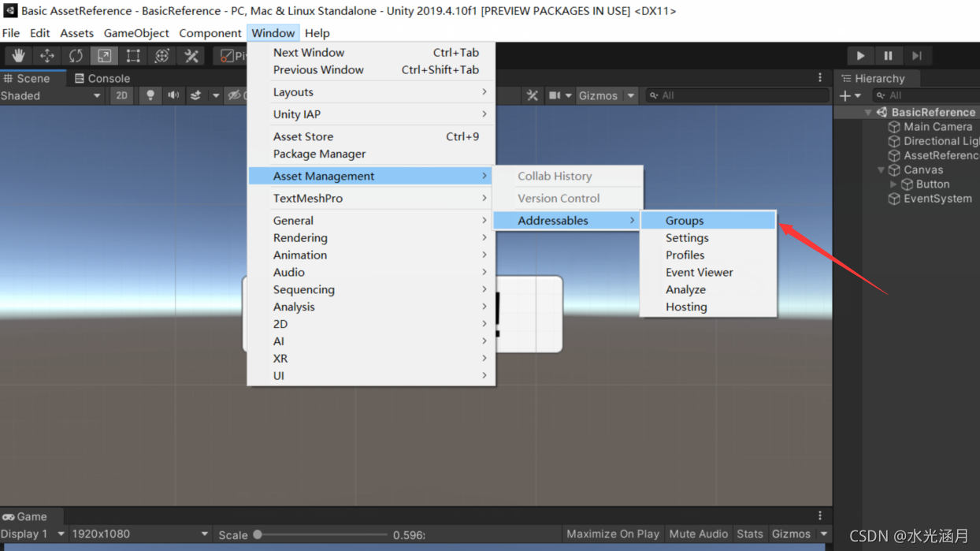Viewport: 980px width, 551px height.
Task: Open the custom editor tools
Action: (191, 56)
